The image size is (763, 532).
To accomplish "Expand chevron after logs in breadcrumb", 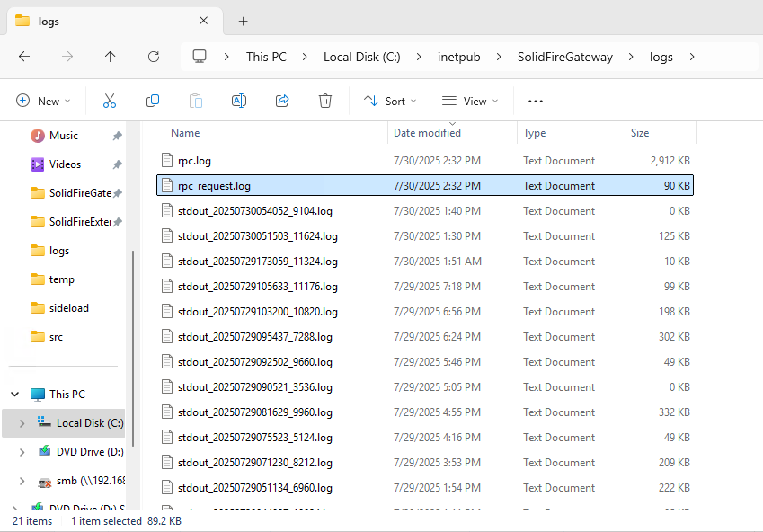I will (692, 57).
